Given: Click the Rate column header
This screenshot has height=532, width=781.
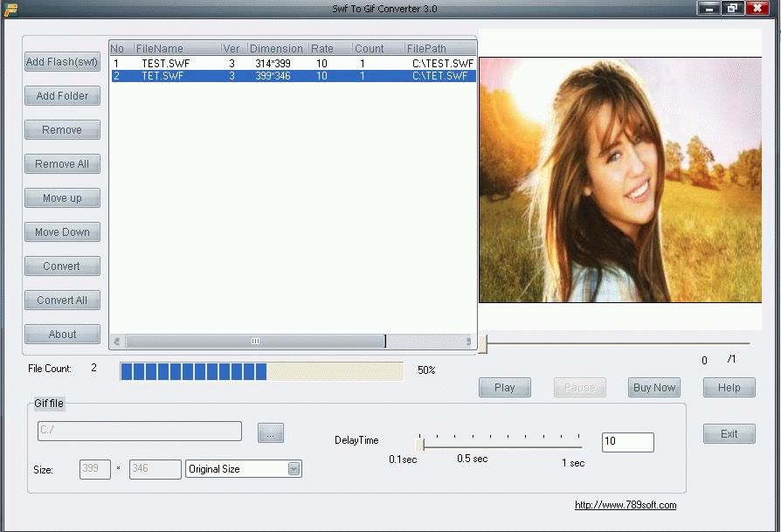Looking at the screenshot, I should [331, 48].
